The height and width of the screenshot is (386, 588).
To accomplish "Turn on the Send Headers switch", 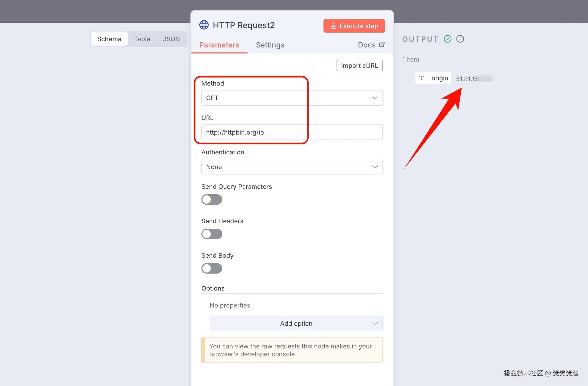I will tap(212, 234).
